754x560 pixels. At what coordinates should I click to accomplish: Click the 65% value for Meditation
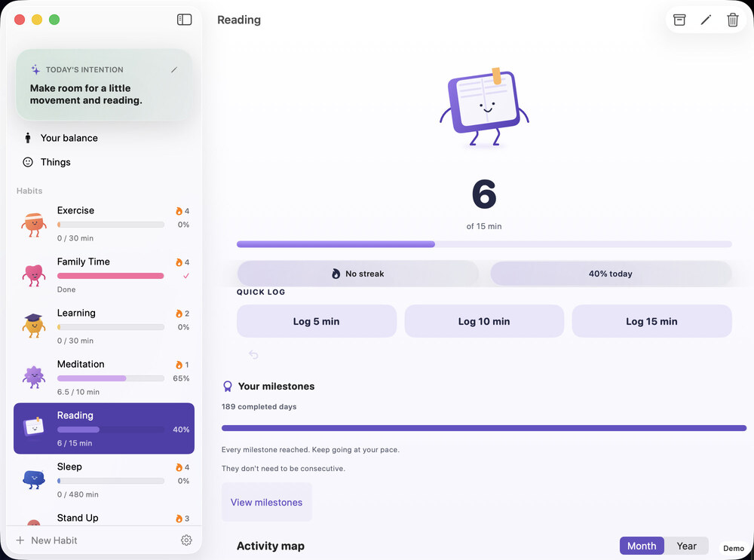pyautogui.click(x=181, y=378)
